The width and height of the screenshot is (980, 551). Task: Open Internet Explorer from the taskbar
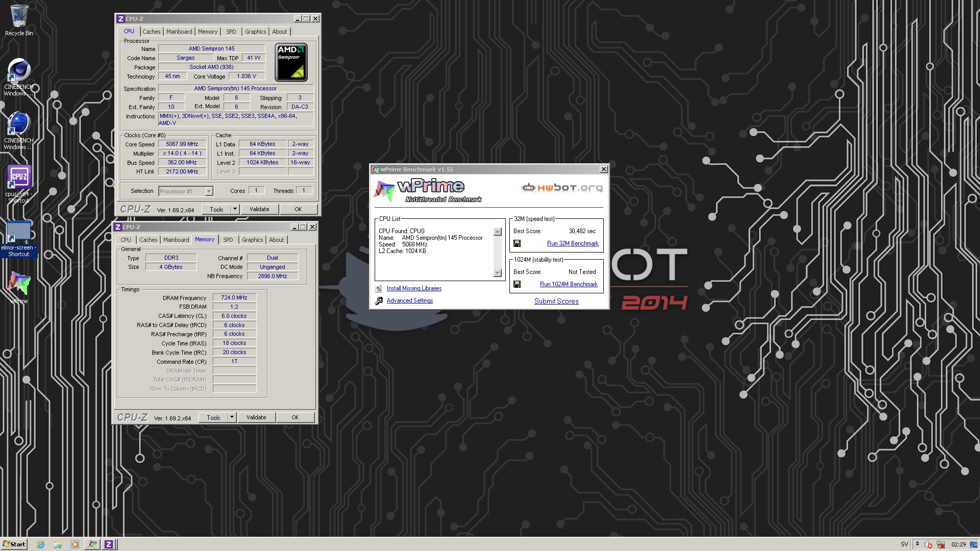pyautogui.click(x=41, y=544)
